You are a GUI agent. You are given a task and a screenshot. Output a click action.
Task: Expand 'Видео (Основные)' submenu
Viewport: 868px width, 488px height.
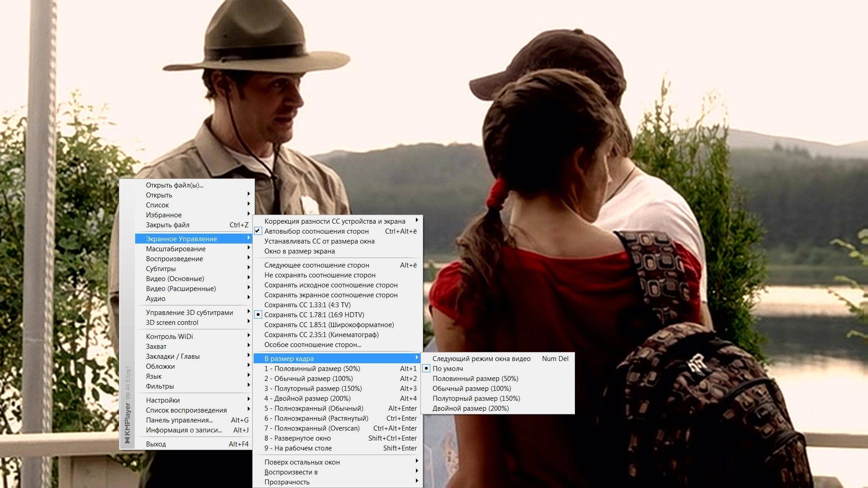(x=193, y=278)
